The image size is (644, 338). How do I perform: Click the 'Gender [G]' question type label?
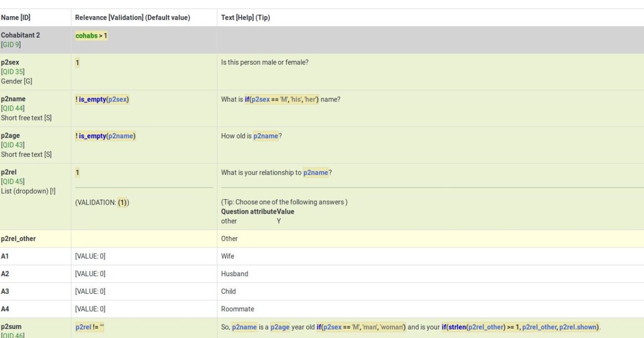(17, 81)
